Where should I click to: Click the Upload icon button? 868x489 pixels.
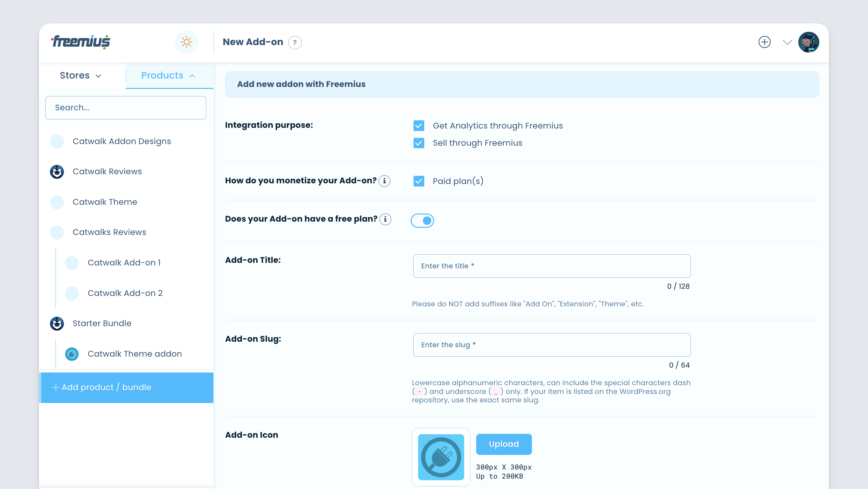pyautogui.click(x=504, y=444)
